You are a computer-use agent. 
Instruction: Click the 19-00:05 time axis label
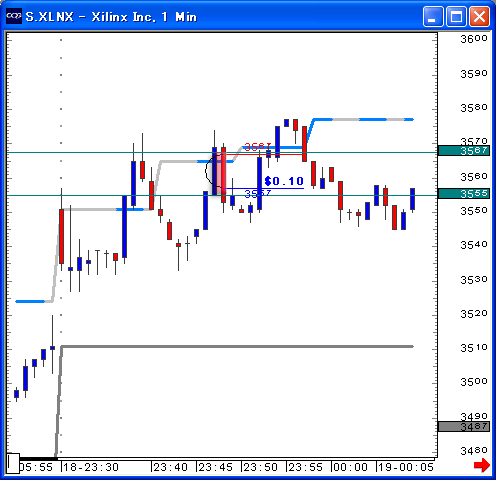[406, 467]
